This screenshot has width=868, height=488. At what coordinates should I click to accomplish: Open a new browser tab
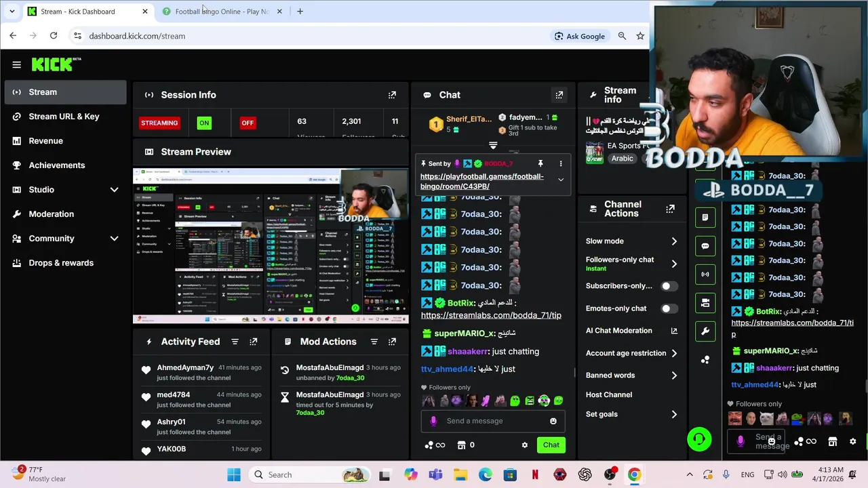pyautogui.click(x=300, y=12)
